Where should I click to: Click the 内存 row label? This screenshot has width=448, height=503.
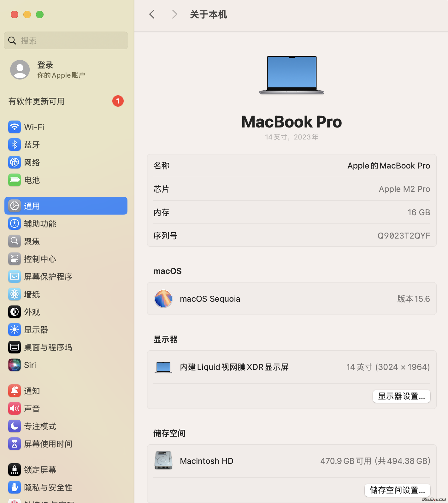161,212
